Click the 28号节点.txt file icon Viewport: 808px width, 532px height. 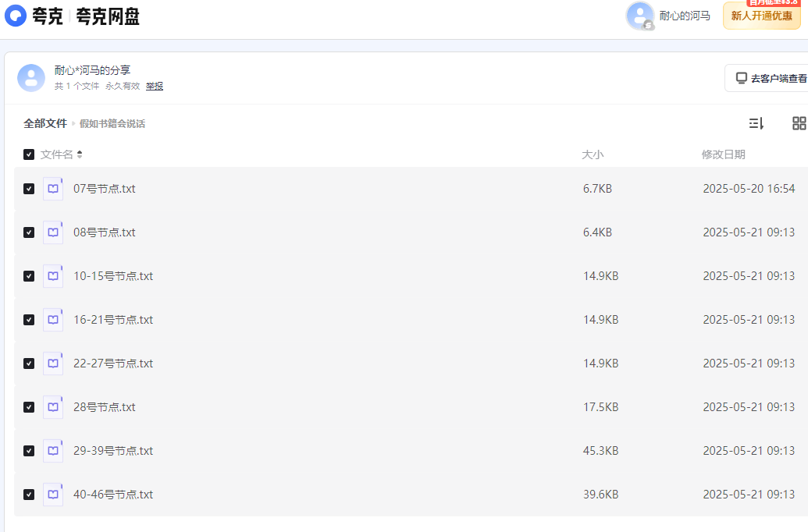[x=53, y=407]
